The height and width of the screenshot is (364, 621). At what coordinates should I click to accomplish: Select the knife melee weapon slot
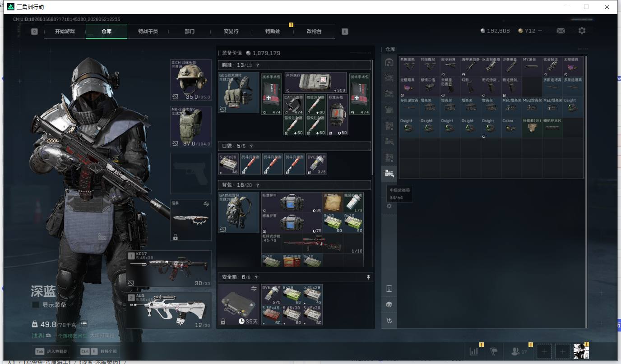(191, 221)
